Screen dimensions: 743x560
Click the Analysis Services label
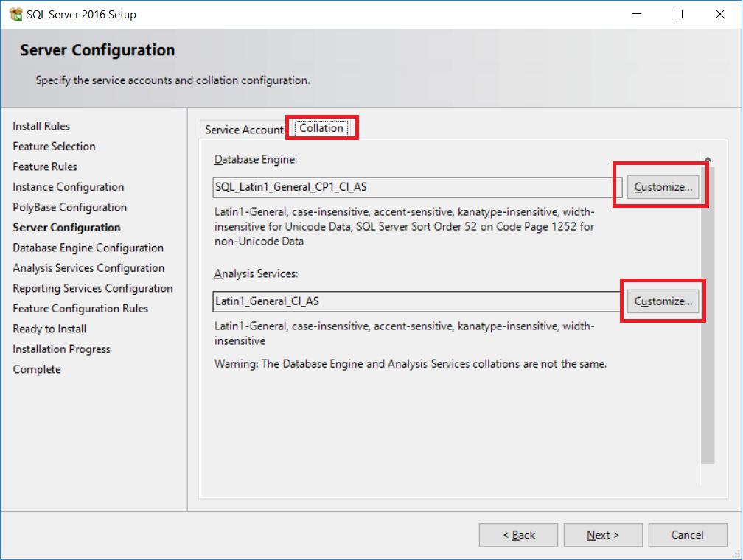[257, 274]
